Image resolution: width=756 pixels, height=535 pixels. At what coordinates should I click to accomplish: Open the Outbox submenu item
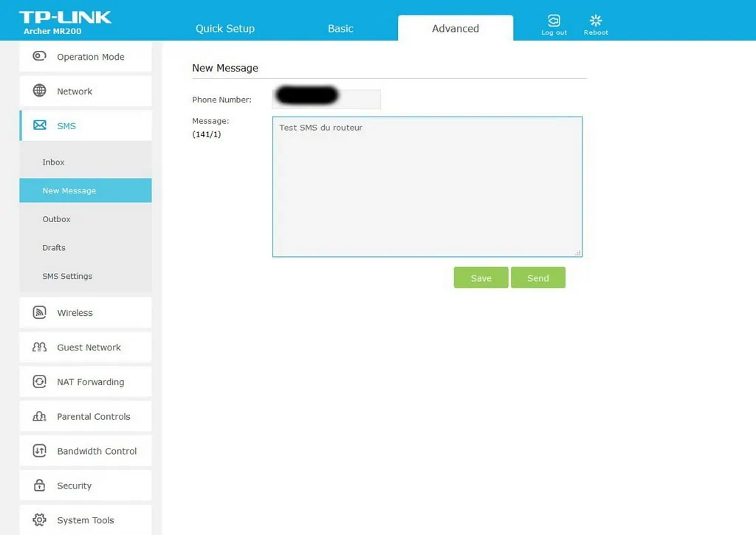coord(57,219)
